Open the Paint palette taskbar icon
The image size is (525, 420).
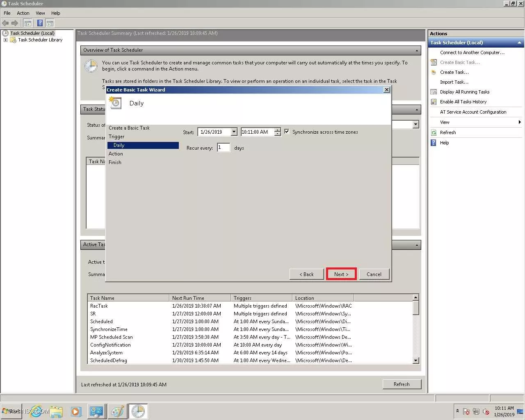point(117,411)
